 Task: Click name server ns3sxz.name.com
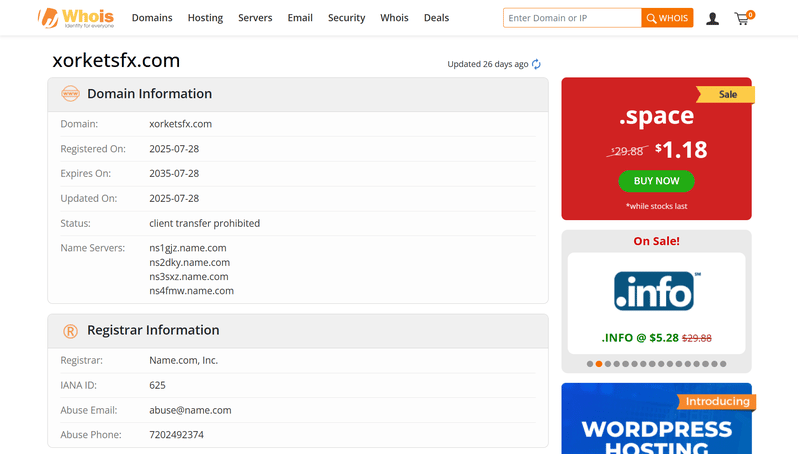click(189, 276)
